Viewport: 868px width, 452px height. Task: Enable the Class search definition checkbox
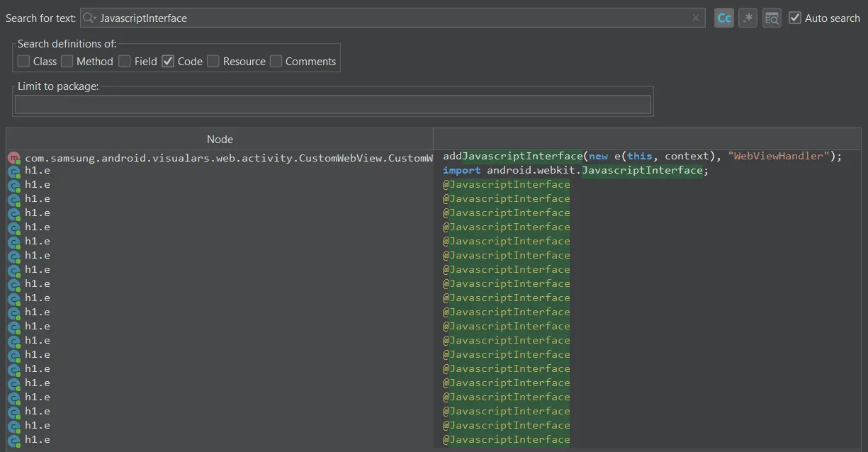[24, 62]
